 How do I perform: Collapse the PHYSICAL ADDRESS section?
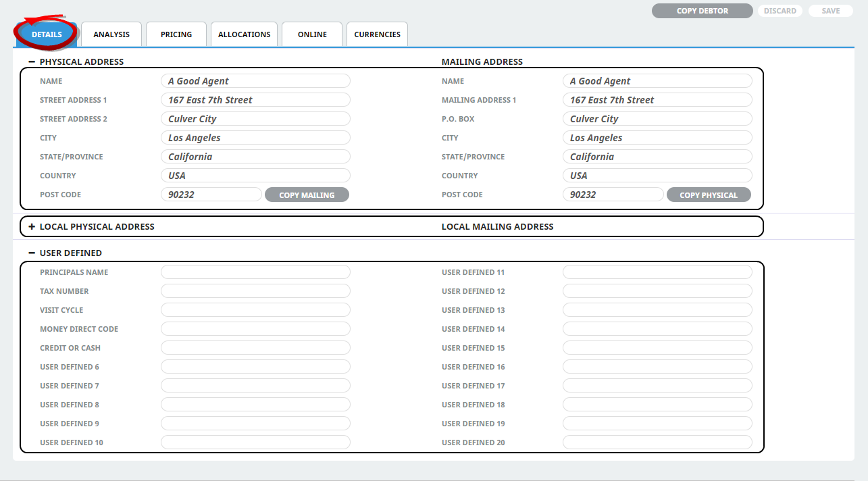click(32, 61)
